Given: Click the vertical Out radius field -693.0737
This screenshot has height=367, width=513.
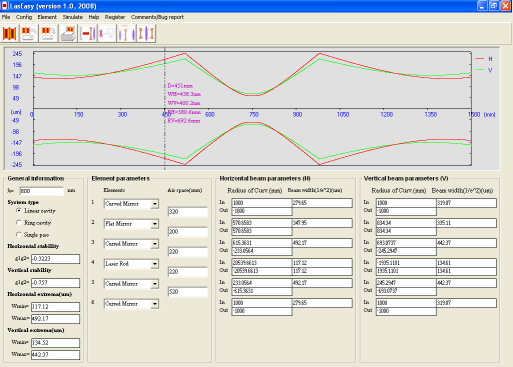Looking at the screenshot, I should 406,291.
